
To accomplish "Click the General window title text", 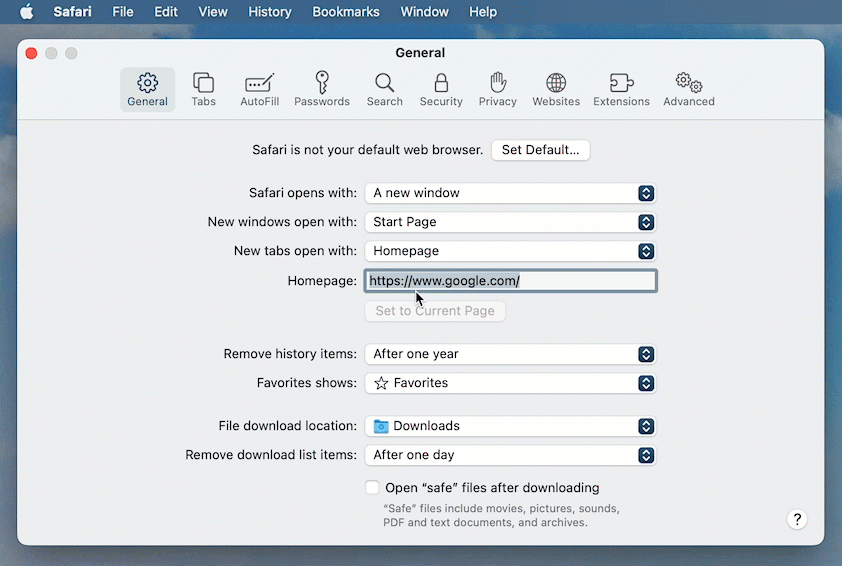I will [420, 53].
